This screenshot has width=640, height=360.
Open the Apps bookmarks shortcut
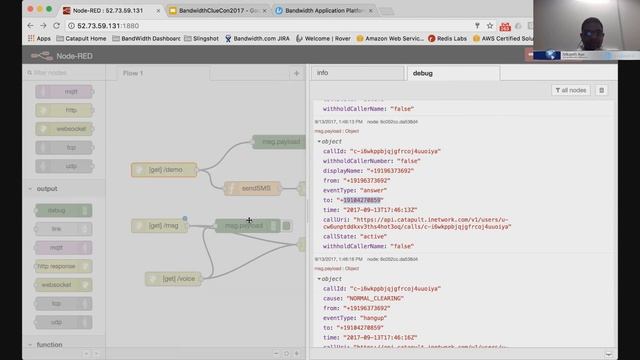(x=39, y=38)
